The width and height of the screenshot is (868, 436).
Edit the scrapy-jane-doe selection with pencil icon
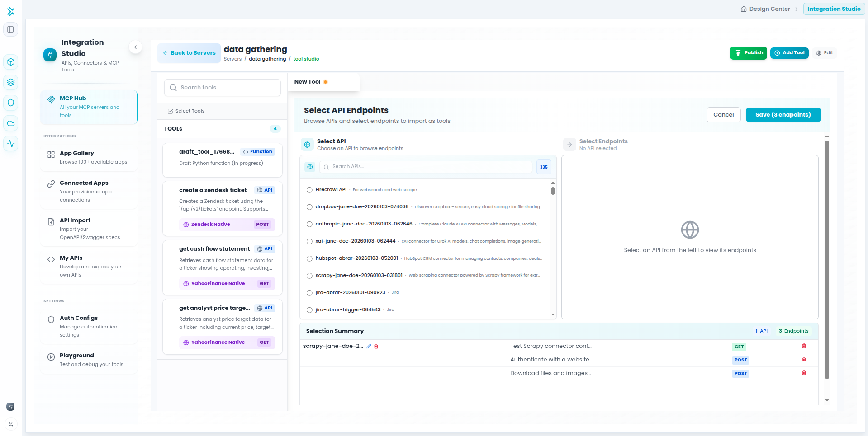click(369, 347)
